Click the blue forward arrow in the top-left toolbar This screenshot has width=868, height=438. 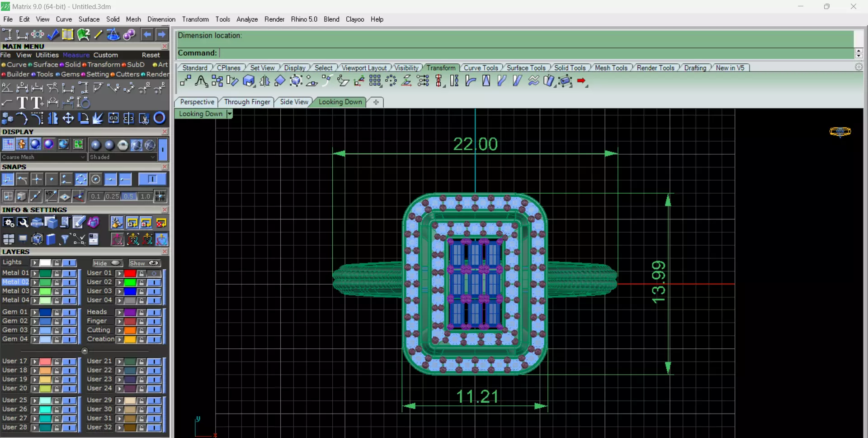(162, 34)
